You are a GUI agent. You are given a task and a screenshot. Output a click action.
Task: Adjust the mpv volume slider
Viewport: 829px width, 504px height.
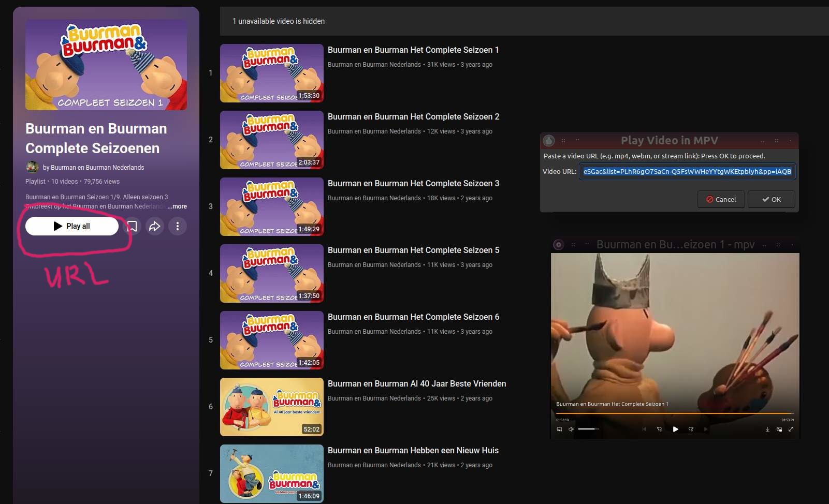coord(588,429)
